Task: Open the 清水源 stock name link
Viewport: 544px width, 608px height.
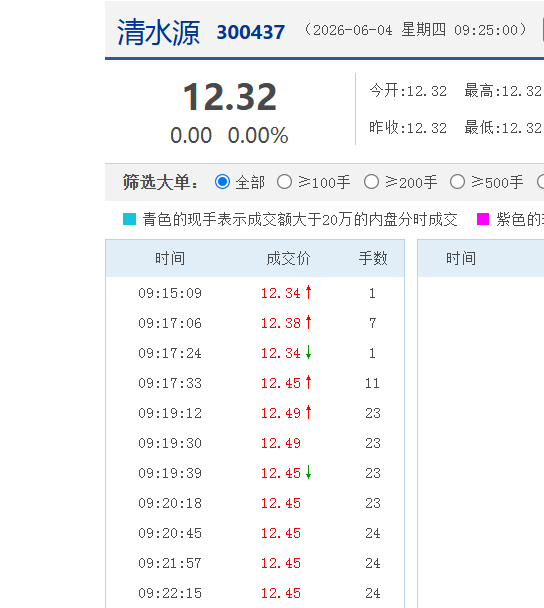Action: [x=158, y=32]
